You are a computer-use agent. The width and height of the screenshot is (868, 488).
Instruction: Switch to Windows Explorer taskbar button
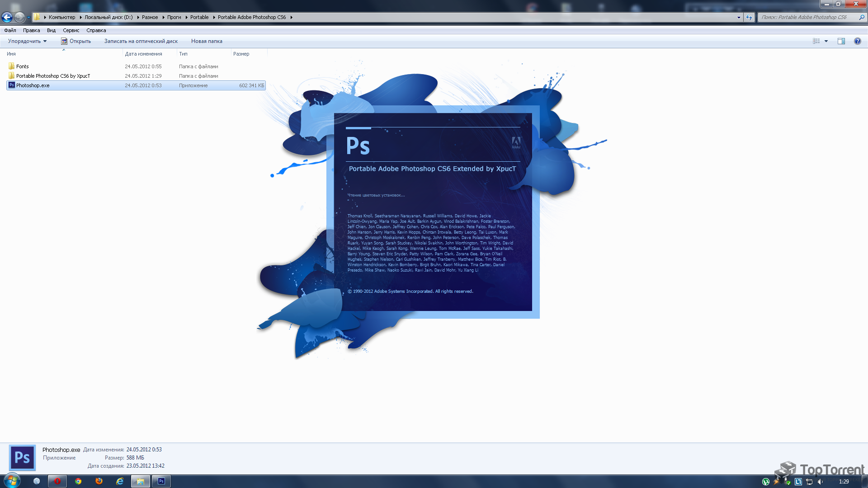tap(141, 481)
